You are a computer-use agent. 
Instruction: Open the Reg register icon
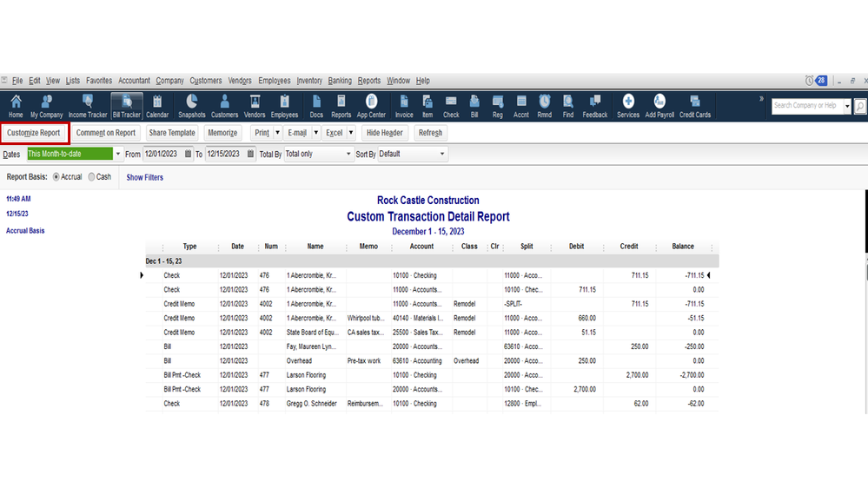[498, 106]
